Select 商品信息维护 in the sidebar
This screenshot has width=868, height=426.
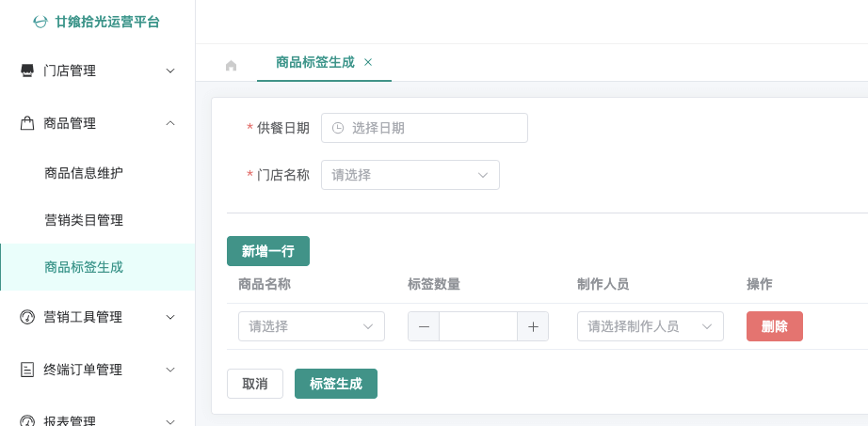click(97, 173)
